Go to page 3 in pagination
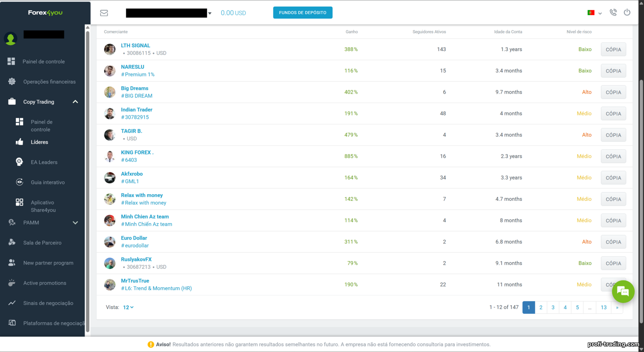This screenshot has width=644, height=352. [553, 307]
